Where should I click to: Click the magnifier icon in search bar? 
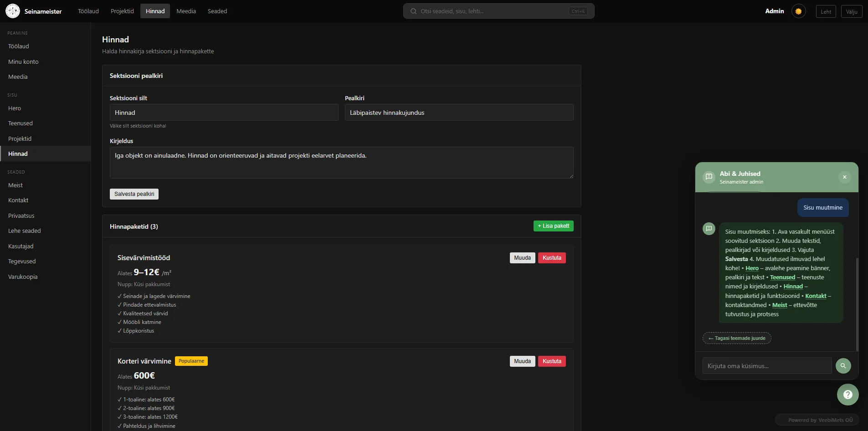(413, 11)
